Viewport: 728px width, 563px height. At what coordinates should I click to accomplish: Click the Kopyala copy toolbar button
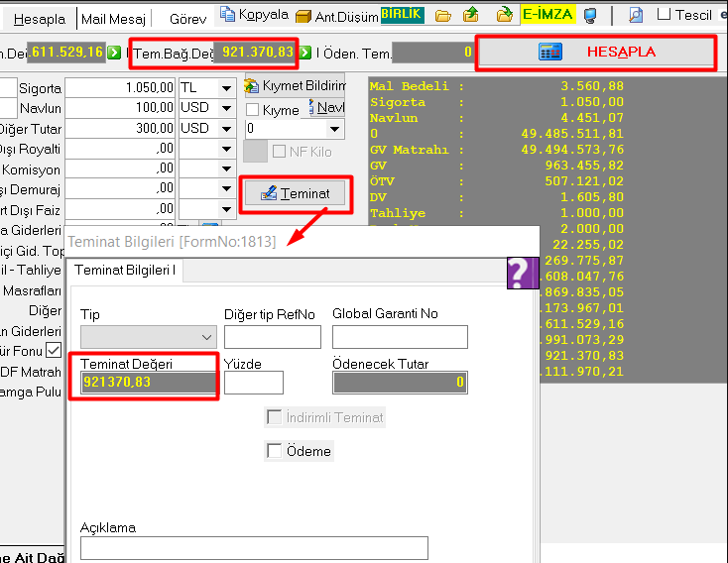pyautogui.click(x=254, y=15)
